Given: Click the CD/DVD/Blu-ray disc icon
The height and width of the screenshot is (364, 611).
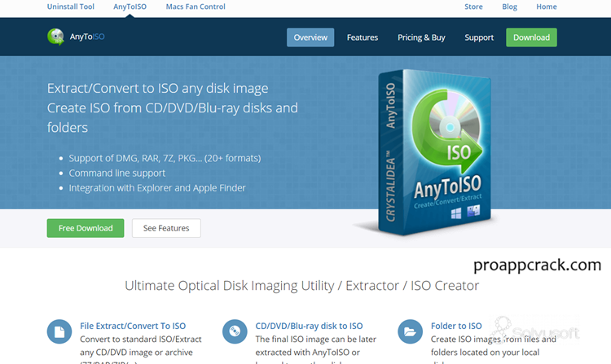Looking at the screenshot, I should pyautogui.click(x=234, y=331).
